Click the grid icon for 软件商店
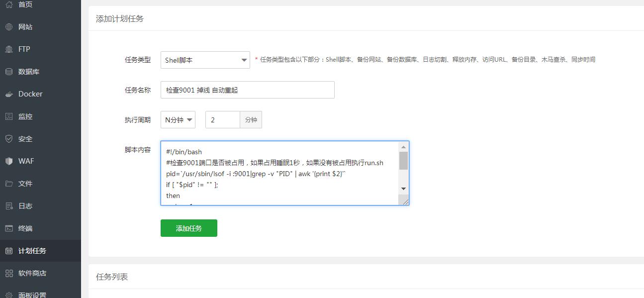This screenshot has width=644, height=298. 9,273
